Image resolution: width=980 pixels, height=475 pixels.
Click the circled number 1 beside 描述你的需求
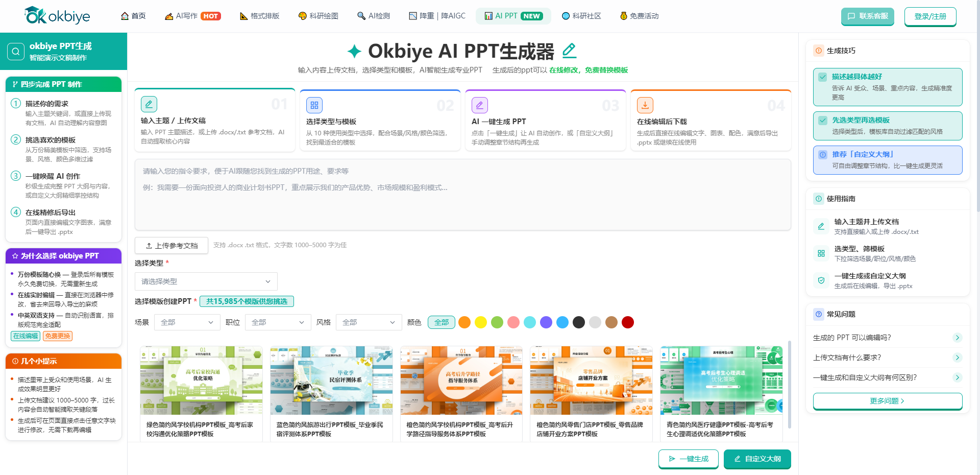[16, 104]
